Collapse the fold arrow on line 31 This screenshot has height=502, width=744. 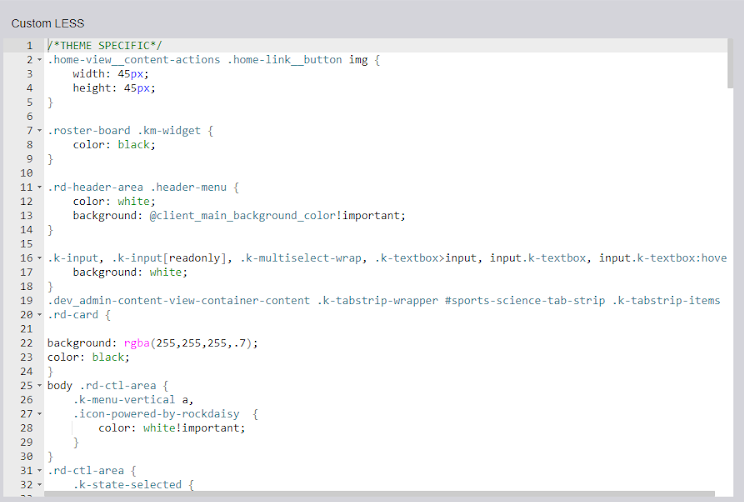(x=39, y=471)
